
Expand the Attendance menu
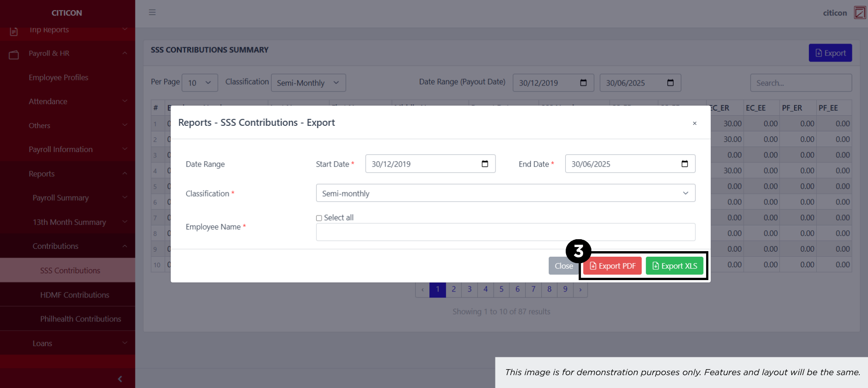click(67, 101)
